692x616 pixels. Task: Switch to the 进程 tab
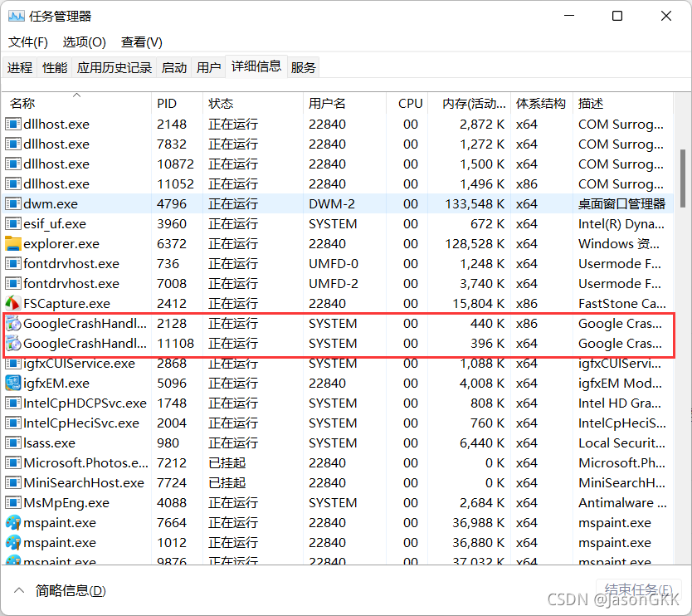pos(20,67)
